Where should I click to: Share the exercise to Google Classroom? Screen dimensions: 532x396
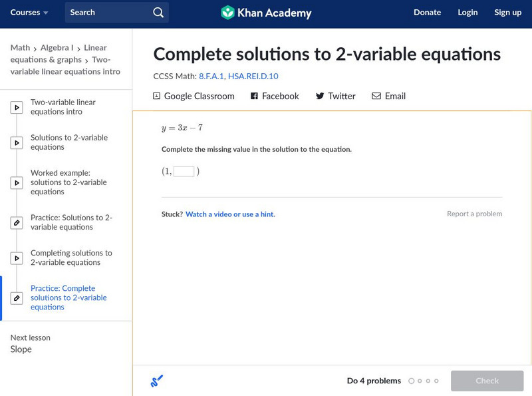click(194, 96)
